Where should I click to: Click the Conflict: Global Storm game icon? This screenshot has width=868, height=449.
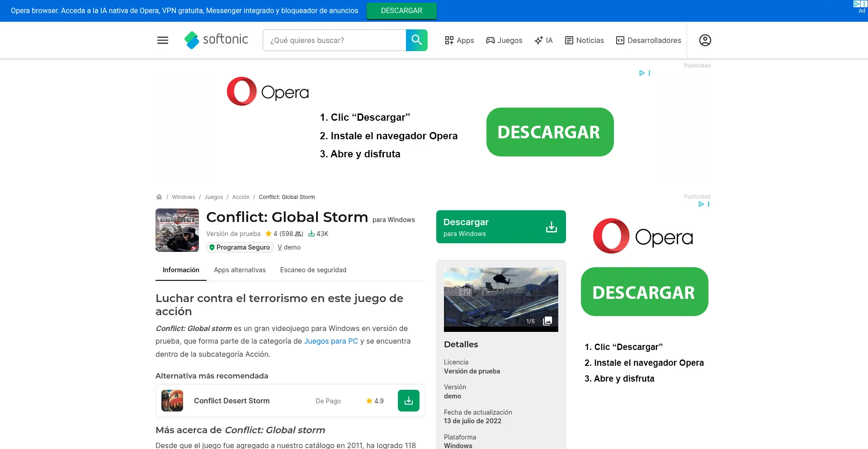[x=177, y=230]
